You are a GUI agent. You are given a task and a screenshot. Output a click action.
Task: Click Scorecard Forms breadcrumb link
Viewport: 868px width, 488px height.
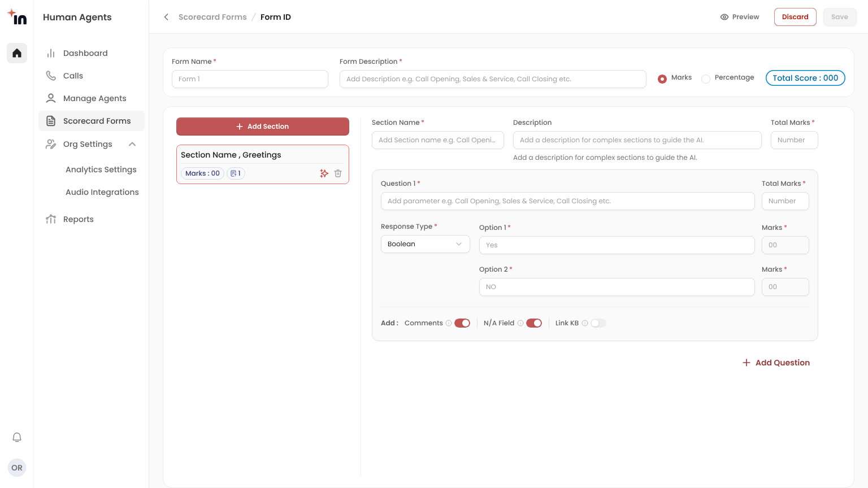[x=212, y=17]
